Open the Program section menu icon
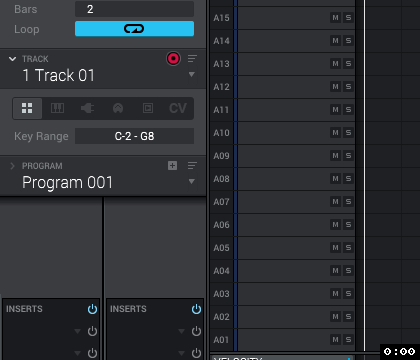Screen dimensions: 420x360 pos(192,165)
